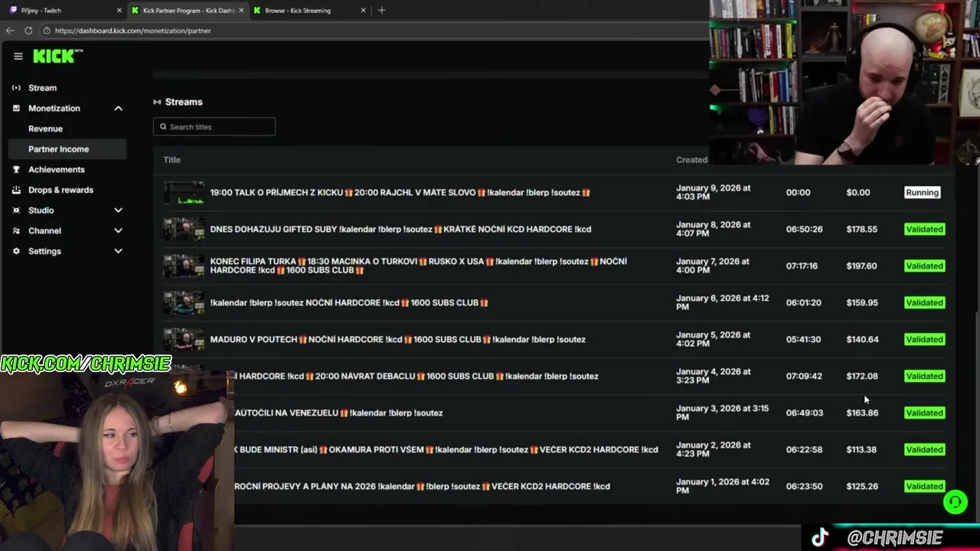Click the site info icon in the address bar
Image resolution: width=980 pixels, height=551 pixels.
click(46, 31)
